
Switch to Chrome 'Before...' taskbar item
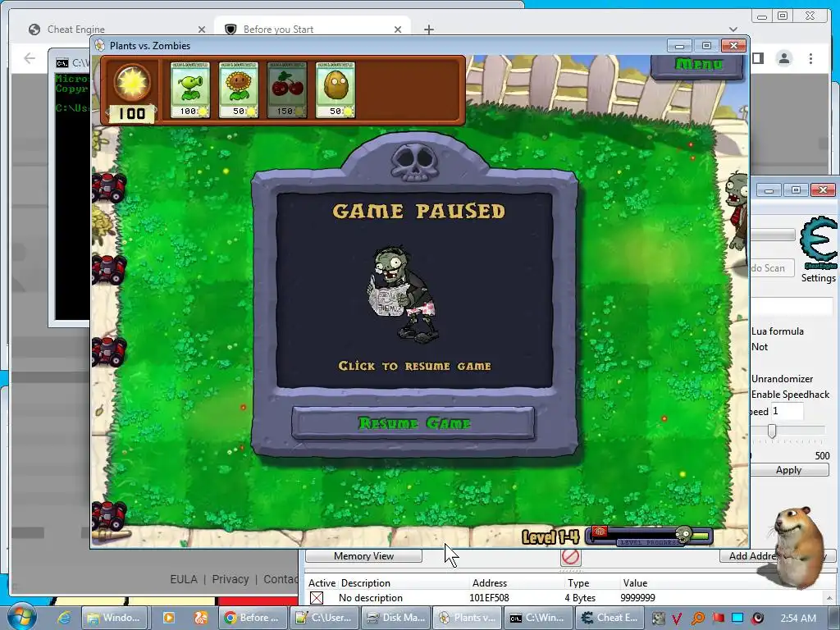pyautogui.click(x=253, y=618)
